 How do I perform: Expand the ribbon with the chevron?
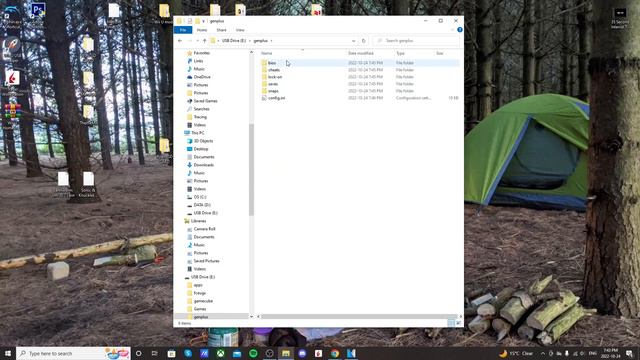pos(452,30)
